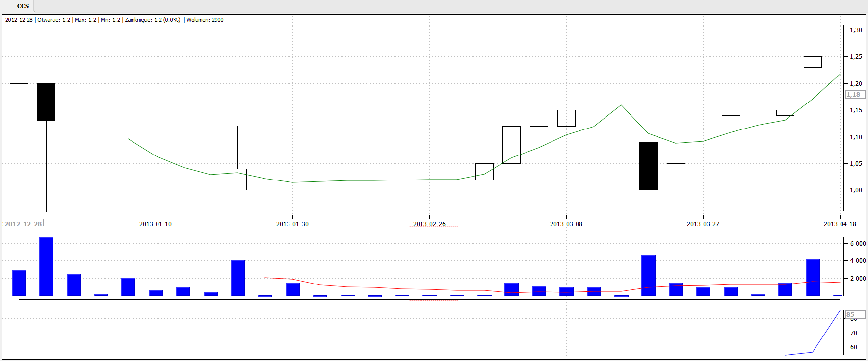The width and height of the screenshot is (868, 361).
Task: Click the 2013-04-18 end date label
Action: click(840, 224)
